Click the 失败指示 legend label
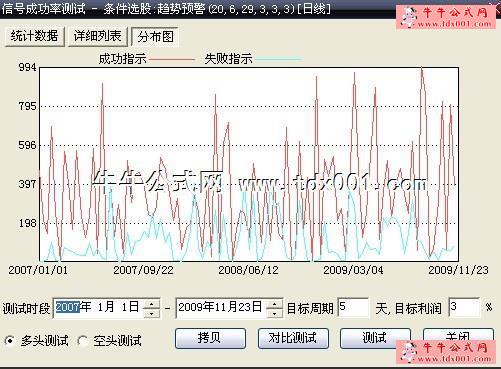Viewport: 501px width, 369px height. [228, 59]
